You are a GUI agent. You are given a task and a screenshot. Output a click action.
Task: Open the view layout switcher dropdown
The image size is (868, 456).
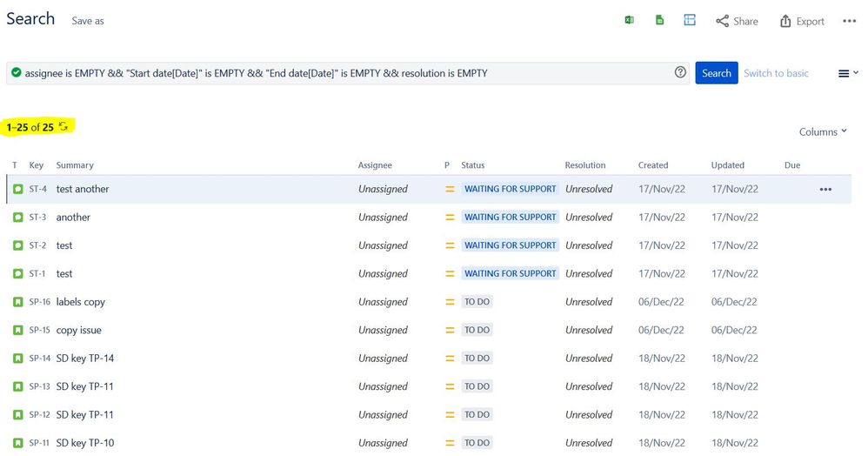847,74
